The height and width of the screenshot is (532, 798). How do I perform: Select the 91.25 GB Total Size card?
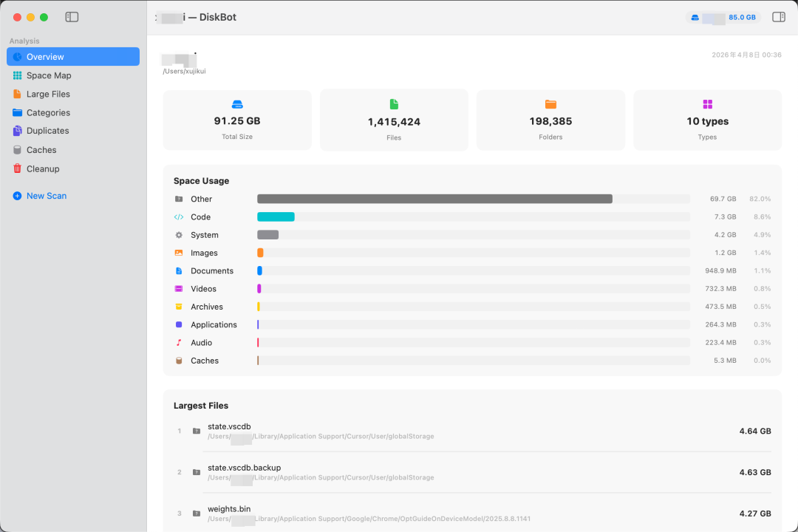click(x=237, y=120)
